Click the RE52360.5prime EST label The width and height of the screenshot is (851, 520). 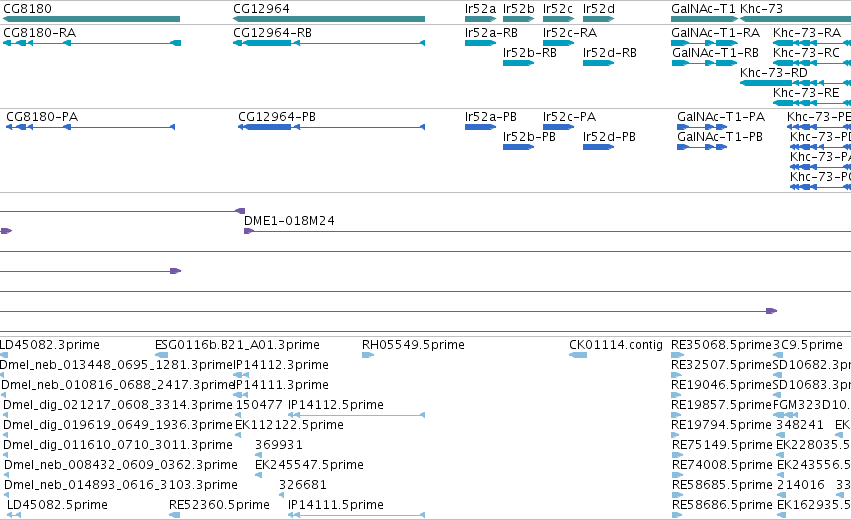pos(219,505)
